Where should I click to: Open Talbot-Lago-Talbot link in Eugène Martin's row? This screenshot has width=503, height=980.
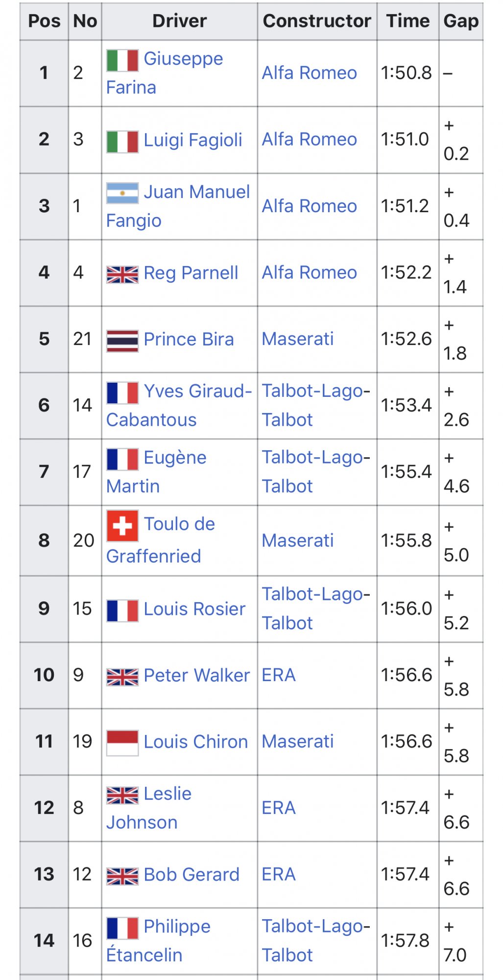coord(316,471)
